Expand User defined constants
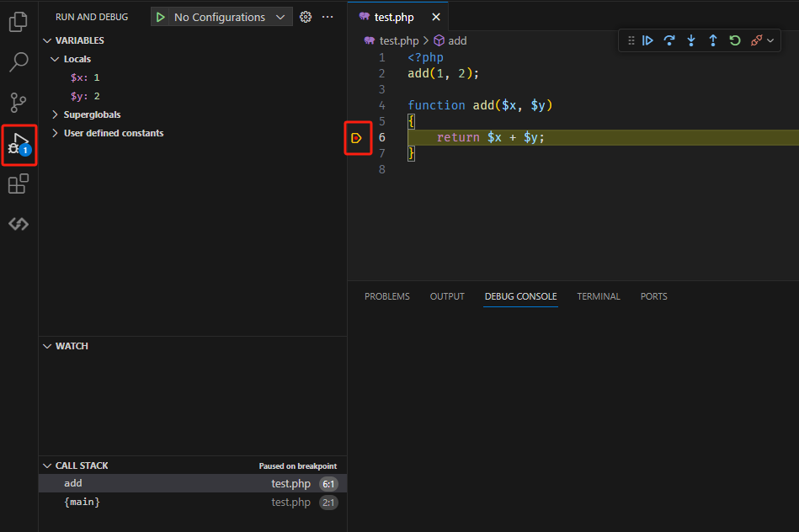The height and width of the screenshot is (532, 799). pos(55,133)
